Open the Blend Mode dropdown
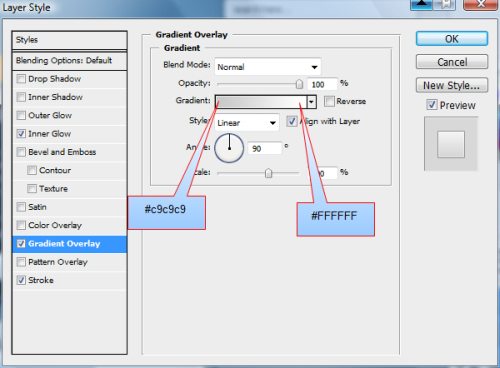 [x=268, y=67]
